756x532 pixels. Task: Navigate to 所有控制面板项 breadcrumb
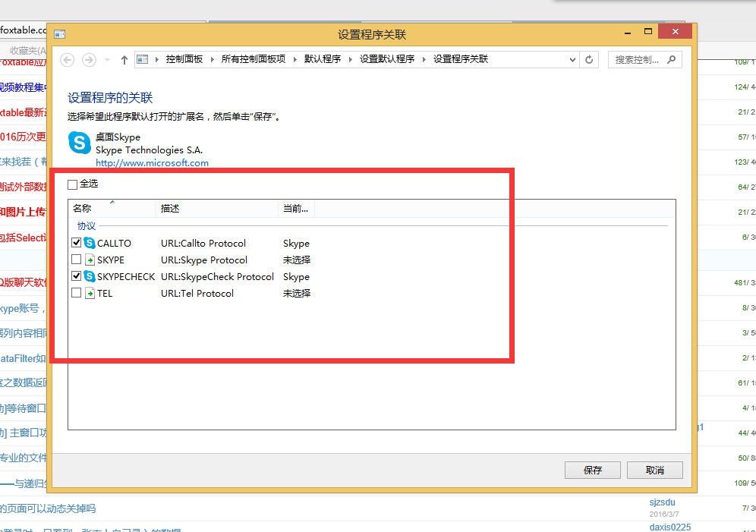click(x=253, y=59)
